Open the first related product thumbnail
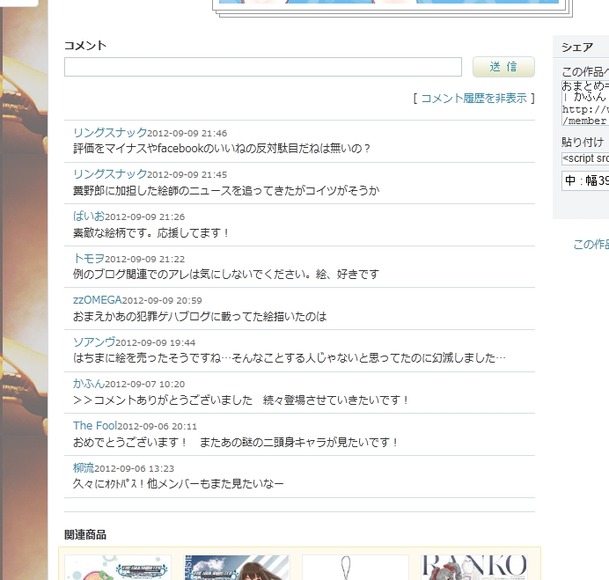 pos(118,567)
